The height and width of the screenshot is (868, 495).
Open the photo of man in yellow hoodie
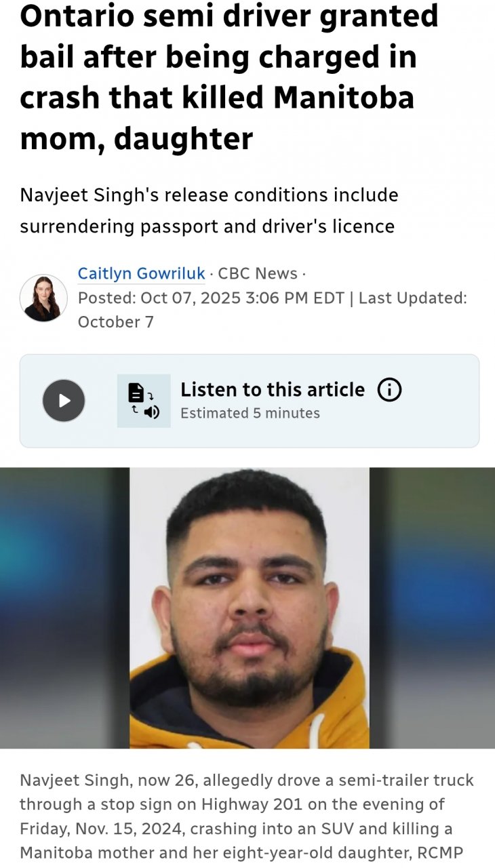click(250, 608)
